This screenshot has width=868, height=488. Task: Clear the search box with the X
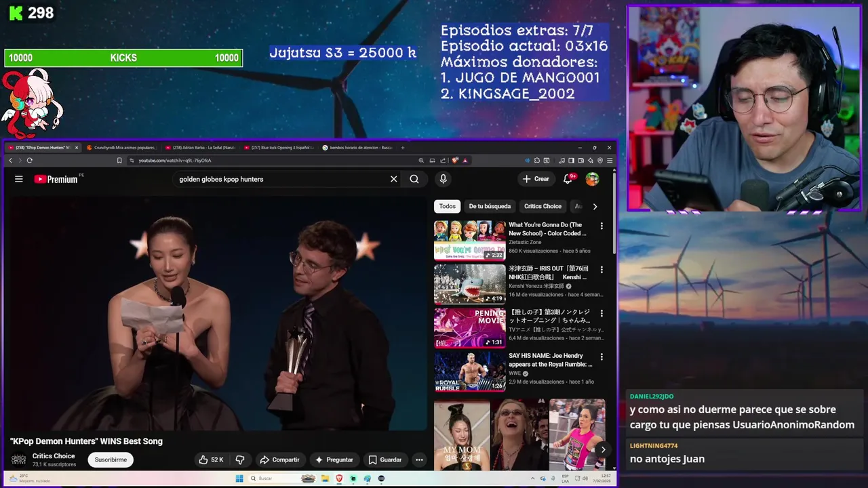393,179
